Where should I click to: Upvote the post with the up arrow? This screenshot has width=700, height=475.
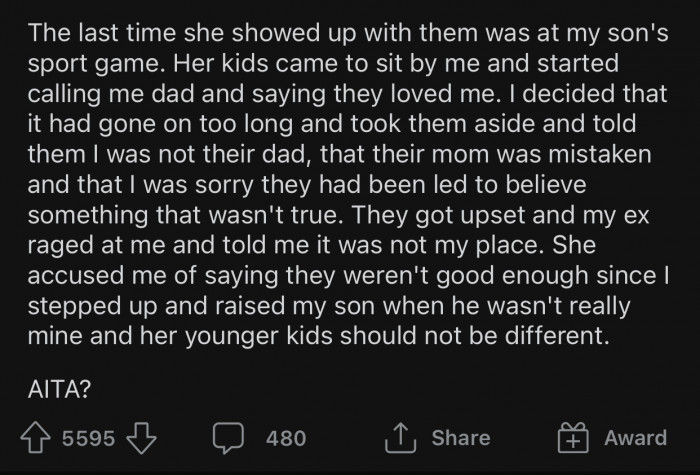pos(35,438)
